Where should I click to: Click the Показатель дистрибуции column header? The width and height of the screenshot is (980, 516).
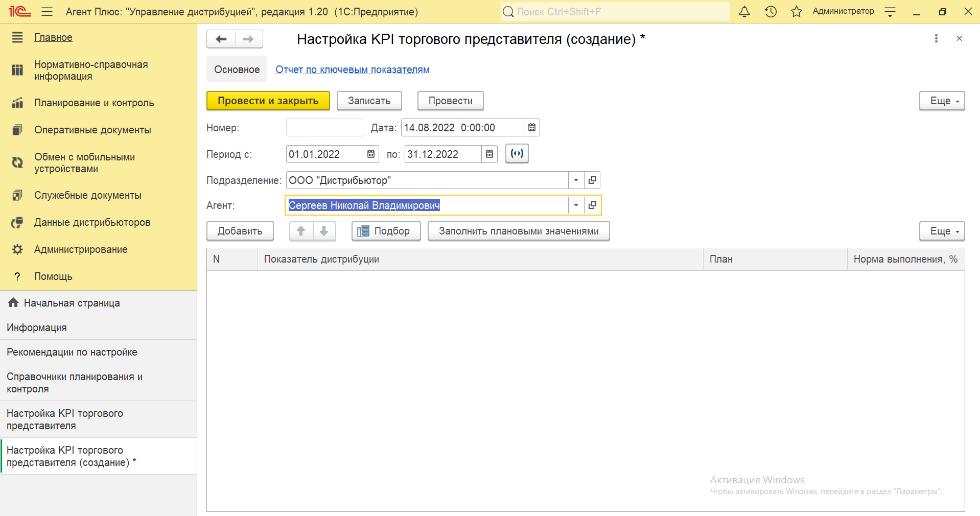point(480,259)
